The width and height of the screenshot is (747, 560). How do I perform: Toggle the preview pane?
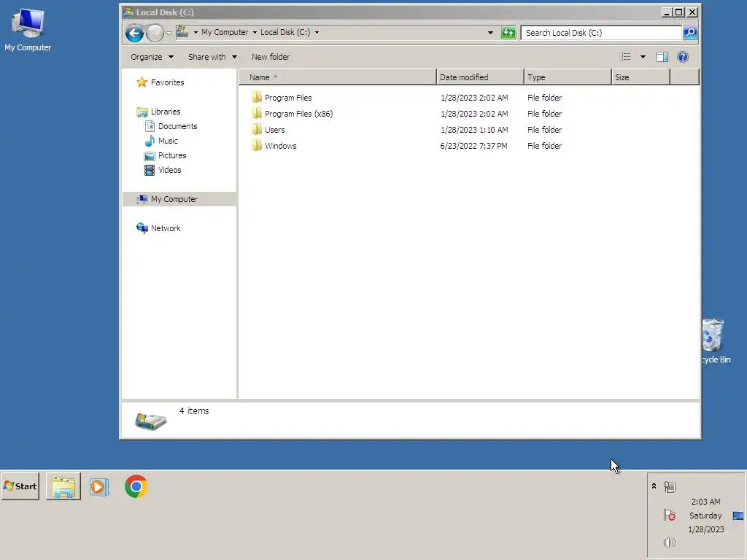coord(662,57)
